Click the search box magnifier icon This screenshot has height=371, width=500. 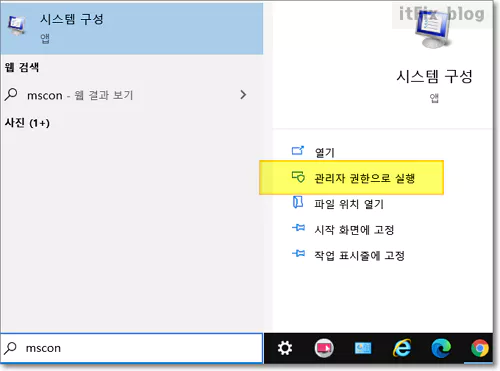pos(10,348)
